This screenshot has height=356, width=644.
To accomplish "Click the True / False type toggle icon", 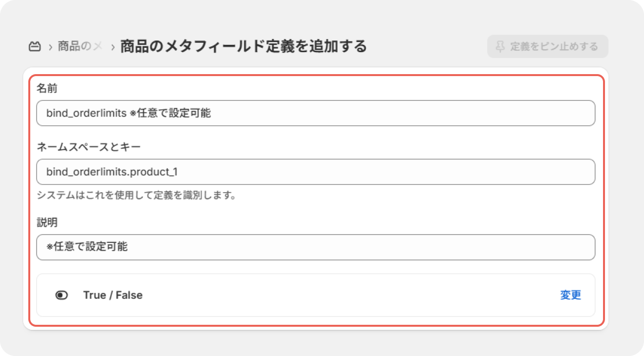I will coord(61,295).
